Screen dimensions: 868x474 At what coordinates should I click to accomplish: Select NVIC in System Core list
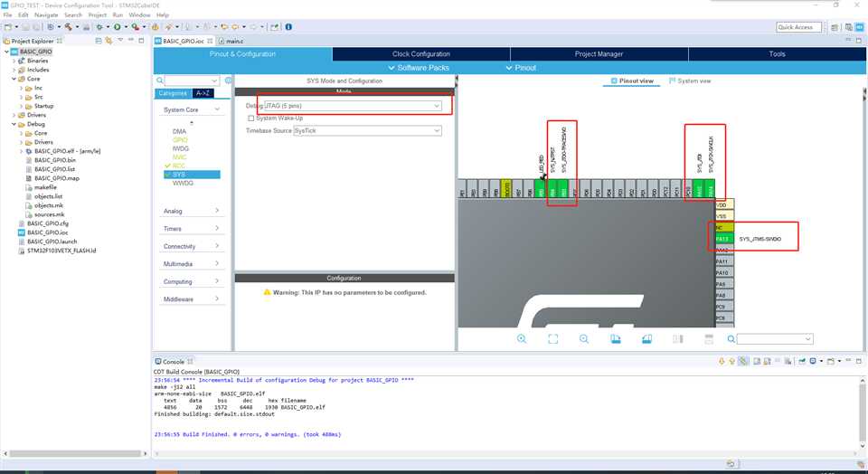179,157
